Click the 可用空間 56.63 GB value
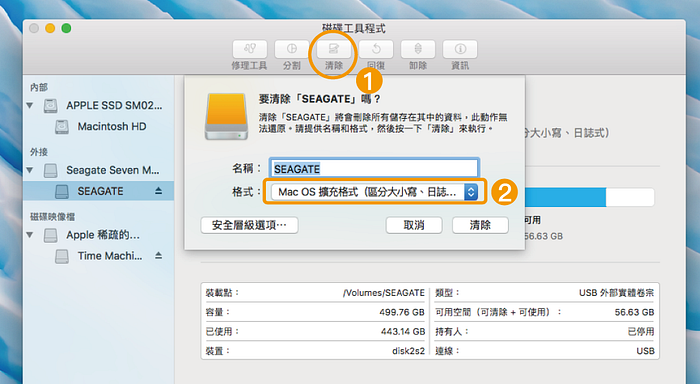 (x=634, y=312)
